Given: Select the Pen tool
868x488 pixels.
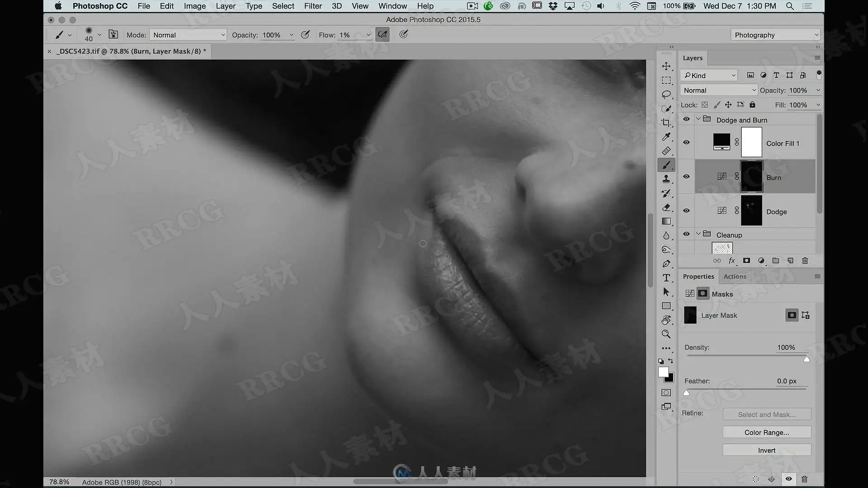Looking at the screenshot, I should 666,264.
